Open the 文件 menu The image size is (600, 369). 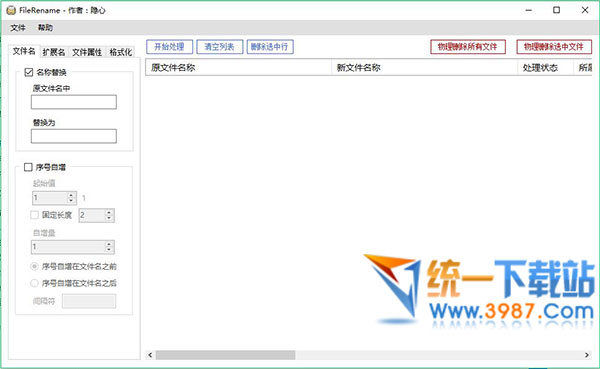(18, 28)
